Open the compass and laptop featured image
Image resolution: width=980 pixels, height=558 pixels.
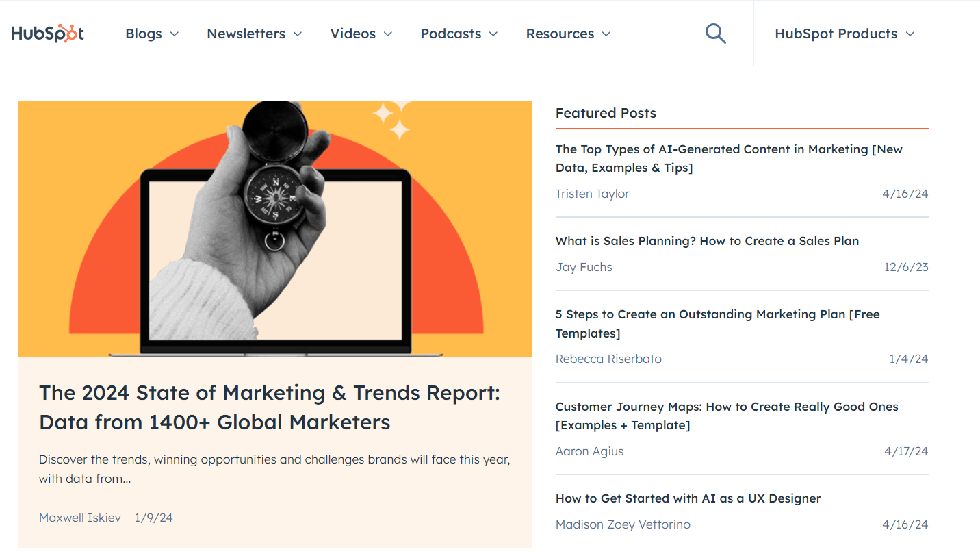275,229
